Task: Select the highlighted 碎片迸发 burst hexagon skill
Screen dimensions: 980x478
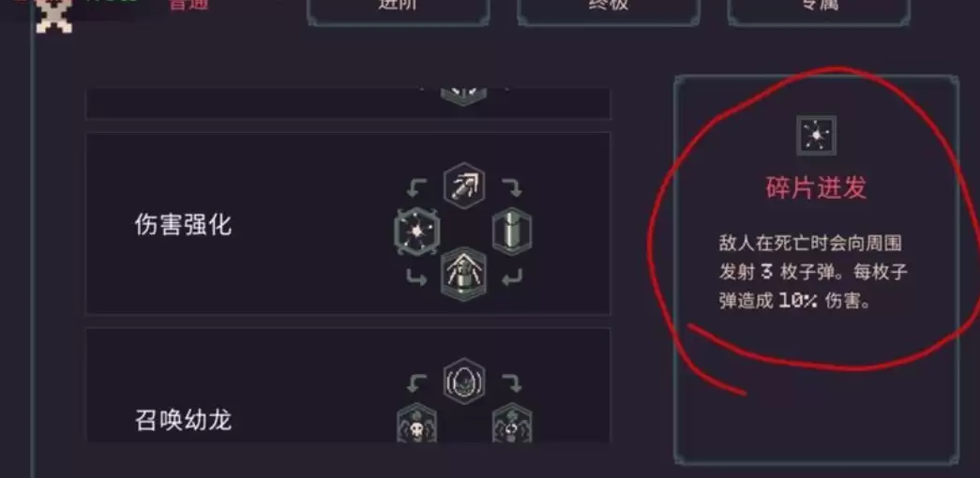Action: [x=417, y=232]
